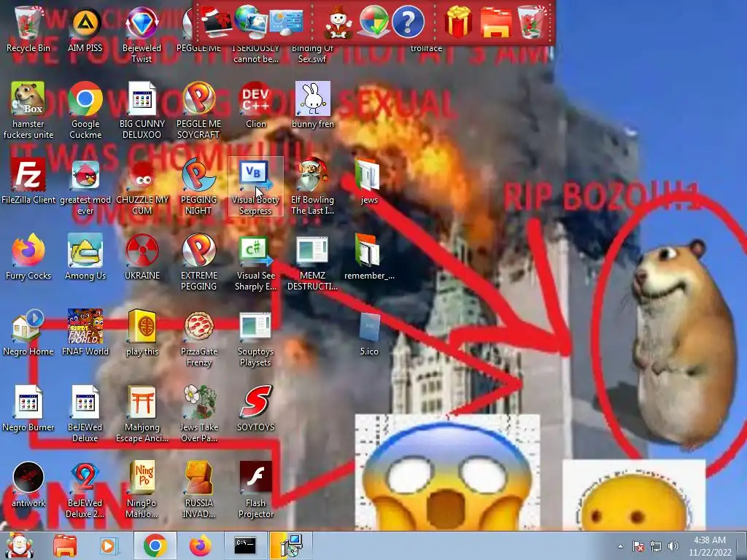Open the Recycle Bin desktop icon
This screenshot has height=560, width=747.
point(28,29)
